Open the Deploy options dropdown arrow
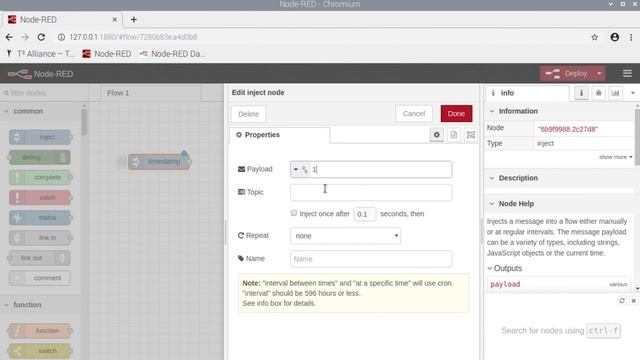Image resolution: width=640 pixels, height=360 pixels. tap(599, 73)
